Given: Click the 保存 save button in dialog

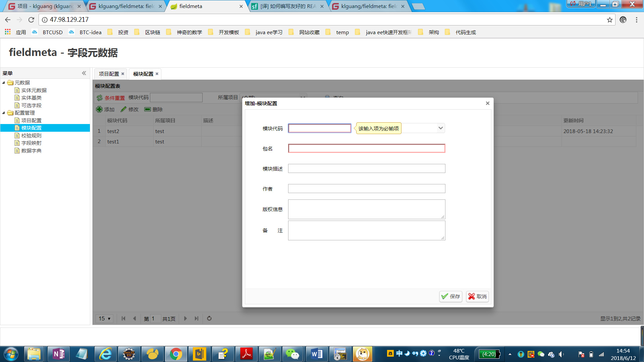Looking at the screenshot, I should point(451,297).
